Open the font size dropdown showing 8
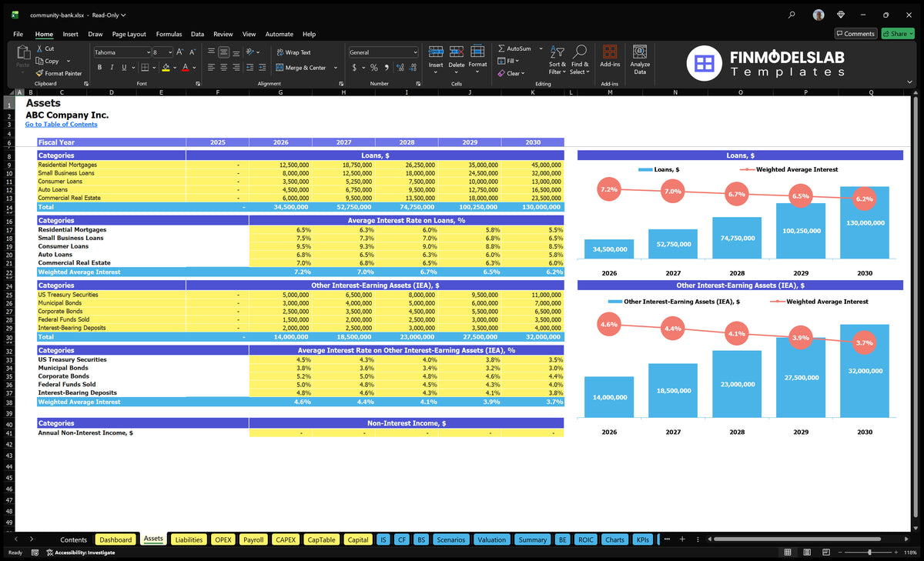The width and height of the screenshot is (924, 561). tap(171, 52)
